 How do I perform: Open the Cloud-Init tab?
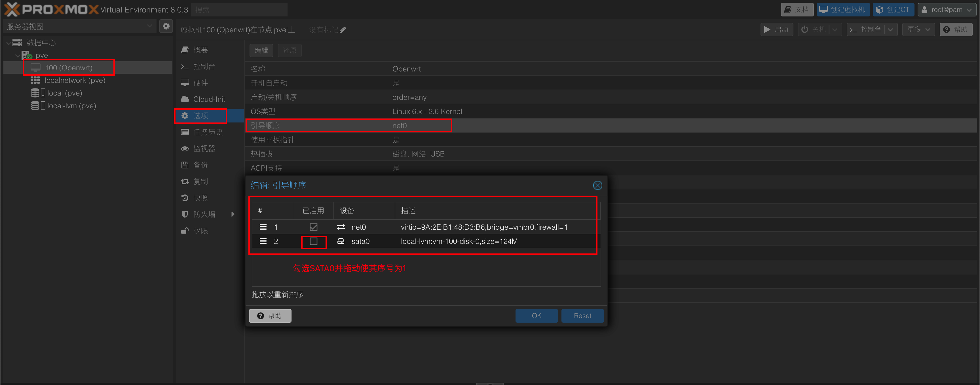pos(209,99)
